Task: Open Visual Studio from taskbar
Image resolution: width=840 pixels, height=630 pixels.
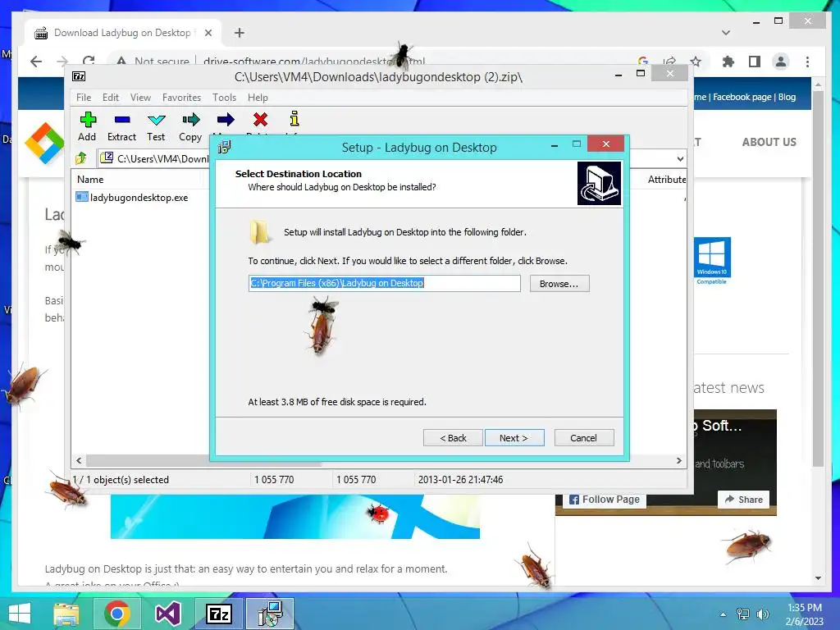Action: click(167, 614)
